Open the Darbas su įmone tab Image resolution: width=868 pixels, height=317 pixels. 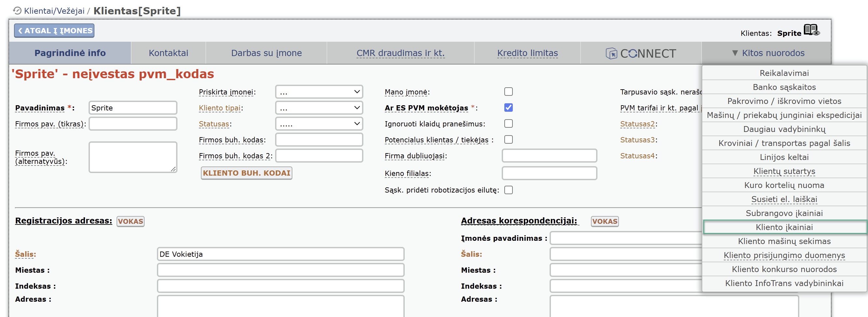266,53
